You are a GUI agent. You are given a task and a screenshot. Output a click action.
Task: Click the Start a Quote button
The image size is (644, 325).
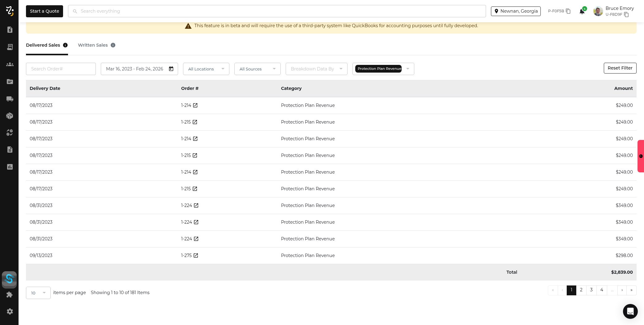[x=45, y=11]
